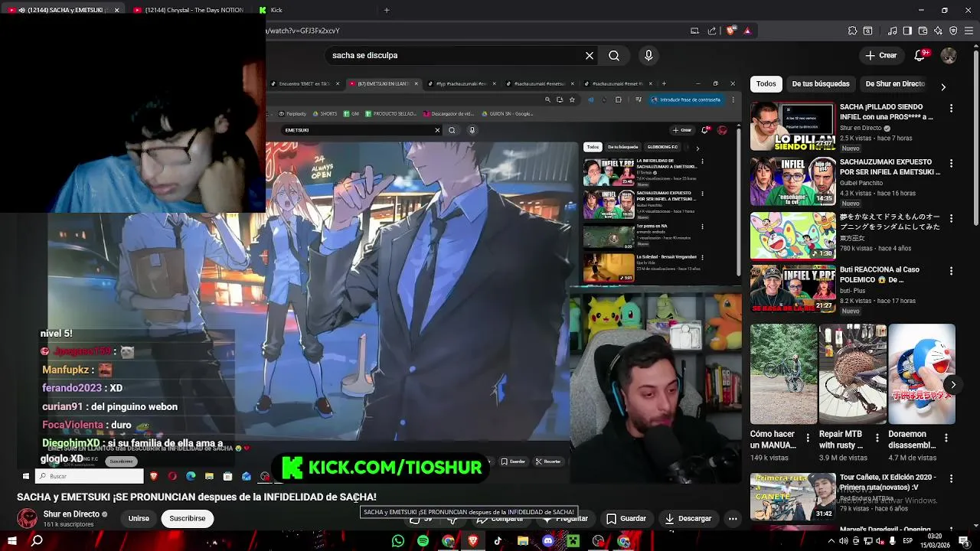The image size is (980, 551).
Task: Show next Shorts with arrow button
Action: (x=953, y=385)
